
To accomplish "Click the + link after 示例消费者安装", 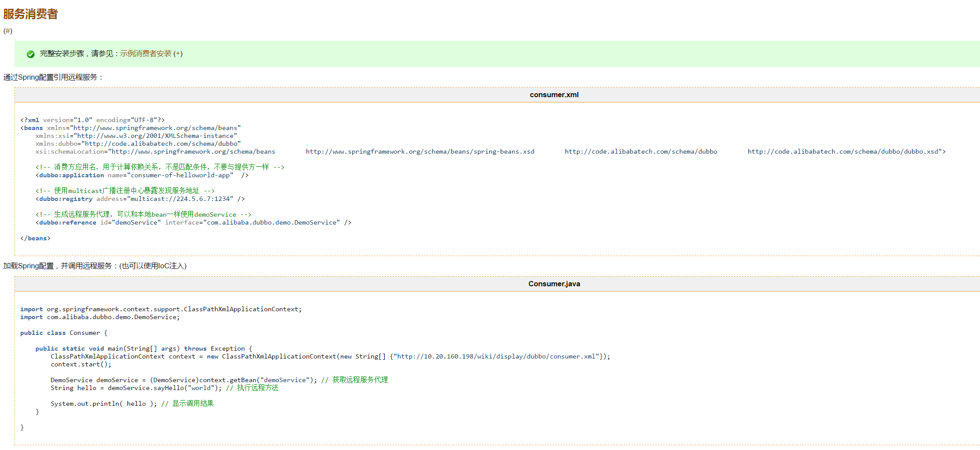I will pyautogui.click(x=178, y=53).
